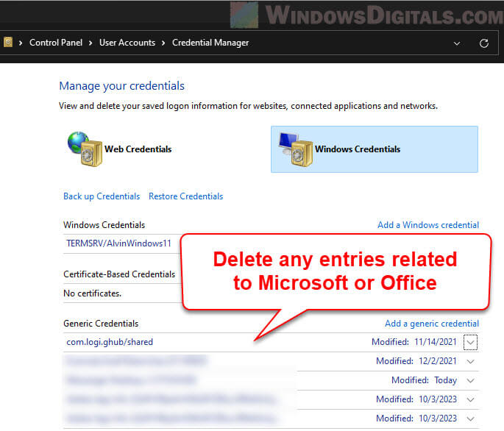
Task: Click the chevron after Control Panel breadcrumb
Action: coord(90,43)
